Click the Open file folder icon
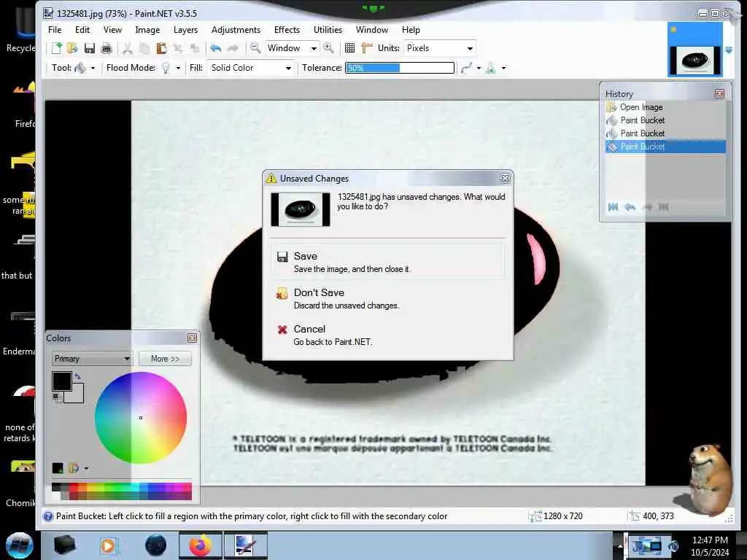 72,48
